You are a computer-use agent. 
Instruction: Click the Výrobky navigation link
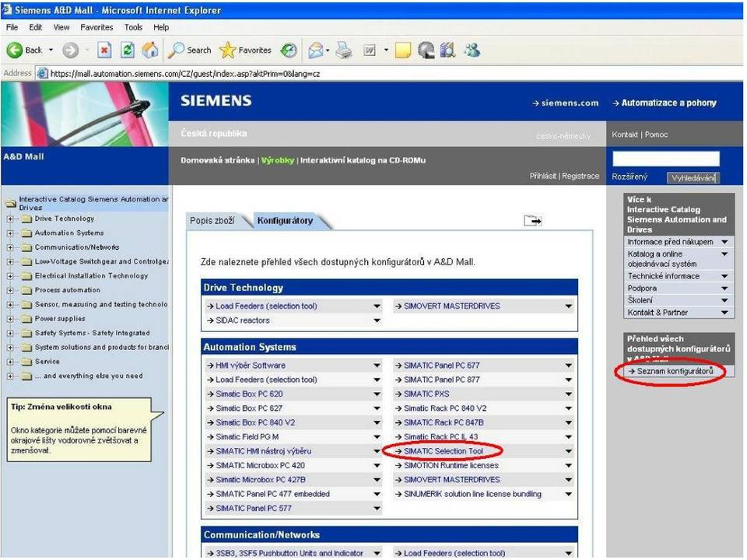pos(278,160)
